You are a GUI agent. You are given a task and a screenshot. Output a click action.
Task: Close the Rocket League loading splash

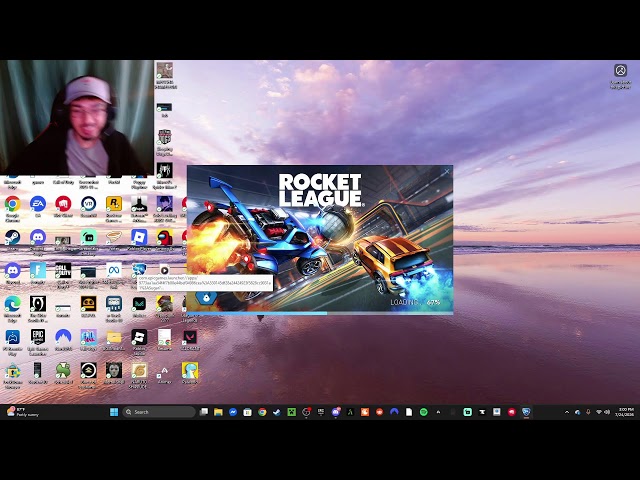pos(447,171)
